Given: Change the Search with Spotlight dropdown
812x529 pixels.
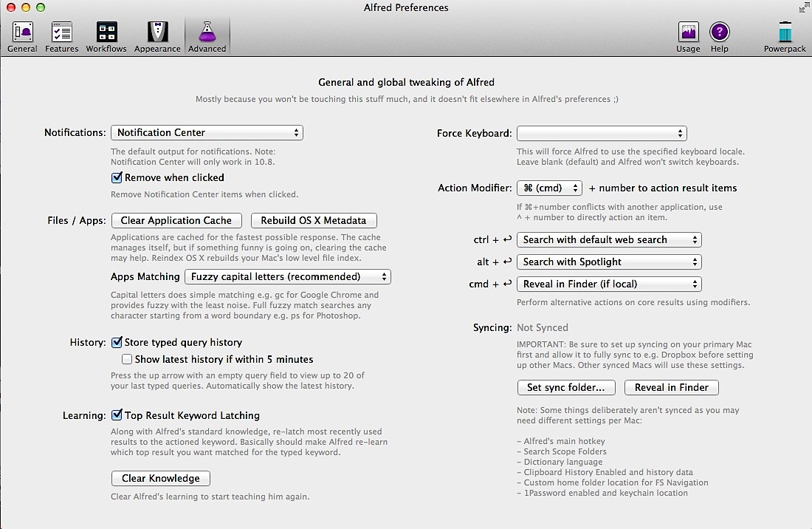Looking at the screenshot, I should 609,262.
